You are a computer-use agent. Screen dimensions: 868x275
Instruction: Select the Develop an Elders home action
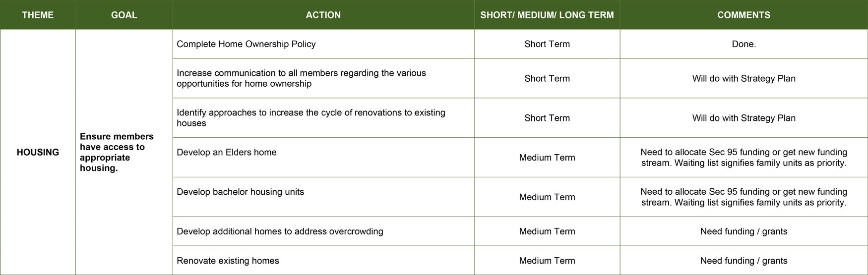tap(227, 152)
